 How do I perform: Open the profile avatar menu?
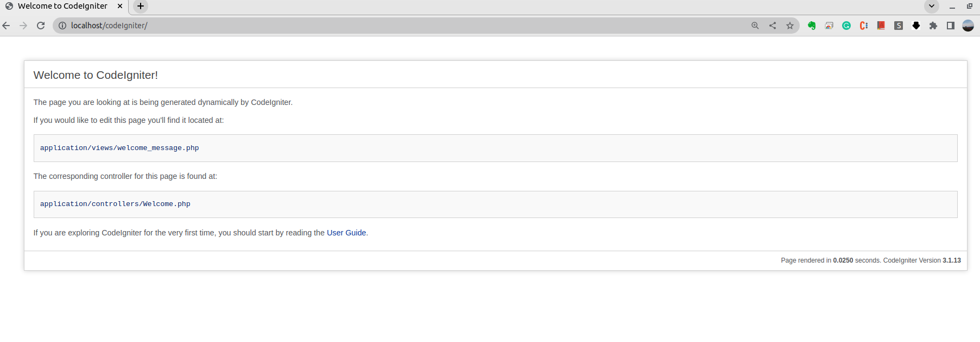pyautogui.click(x=968, y=26)
